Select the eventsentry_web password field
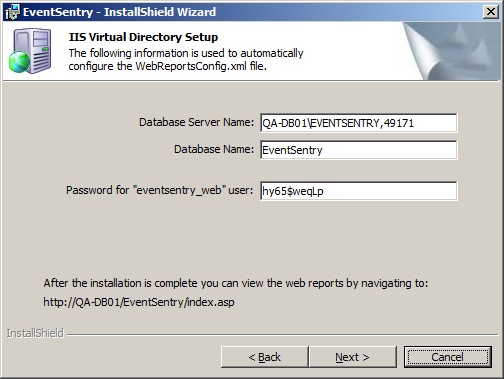 (x=359, y=191)
